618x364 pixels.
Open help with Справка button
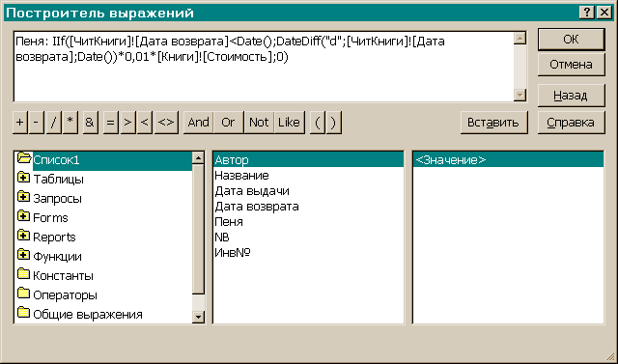571,123
